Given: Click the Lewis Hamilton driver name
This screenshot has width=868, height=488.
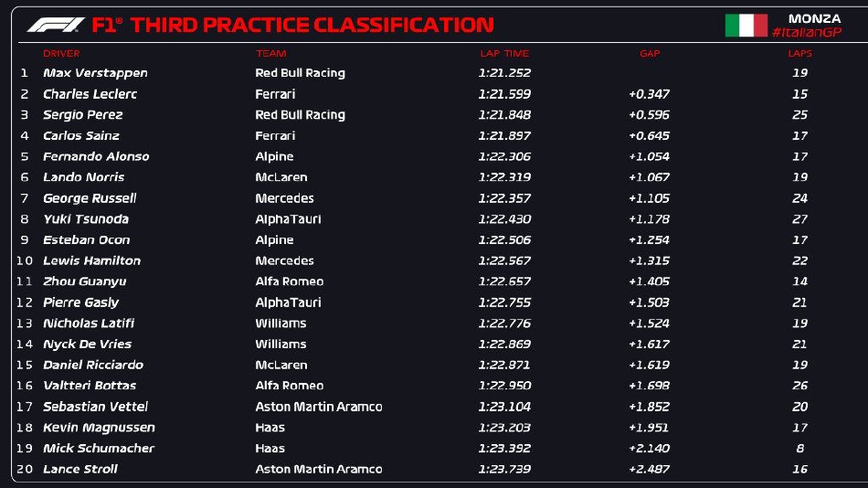Looking at the screenshot, I should pos(91,260).
